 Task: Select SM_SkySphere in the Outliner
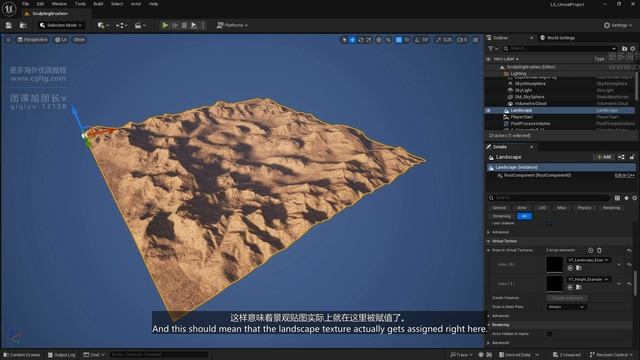529,97
